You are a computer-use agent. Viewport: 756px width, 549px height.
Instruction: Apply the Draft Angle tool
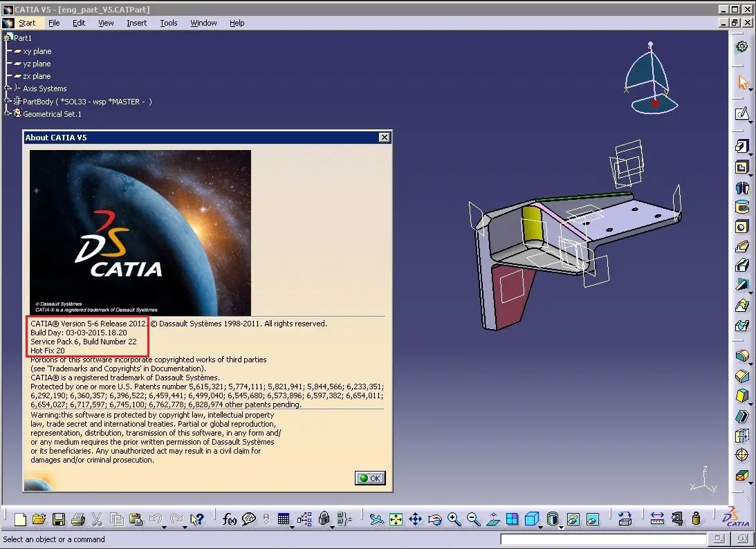pos(742,396)
